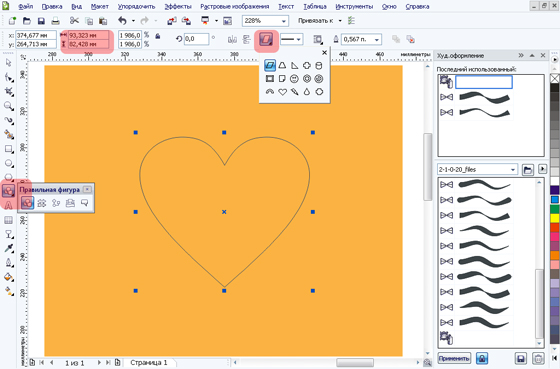The height and width of the screenshot is (369, 560).
Task: Click the Import icon
Action: 172,21
